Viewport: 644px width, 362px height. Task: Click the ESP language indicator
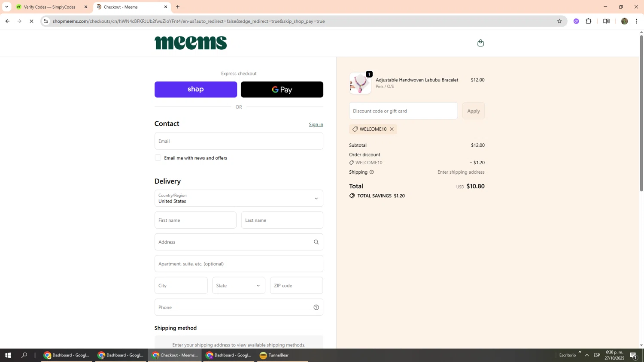tap(597, 355)
